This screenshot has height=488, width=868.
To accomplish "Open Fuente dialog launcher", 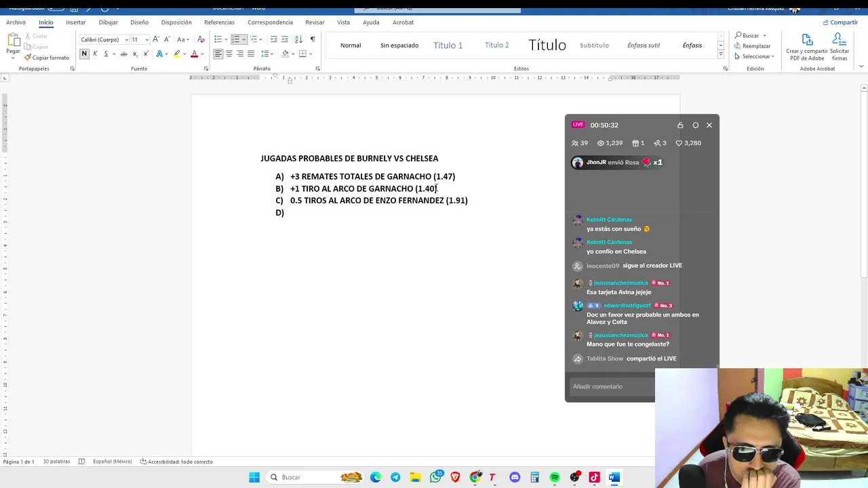I will (205, 68).
